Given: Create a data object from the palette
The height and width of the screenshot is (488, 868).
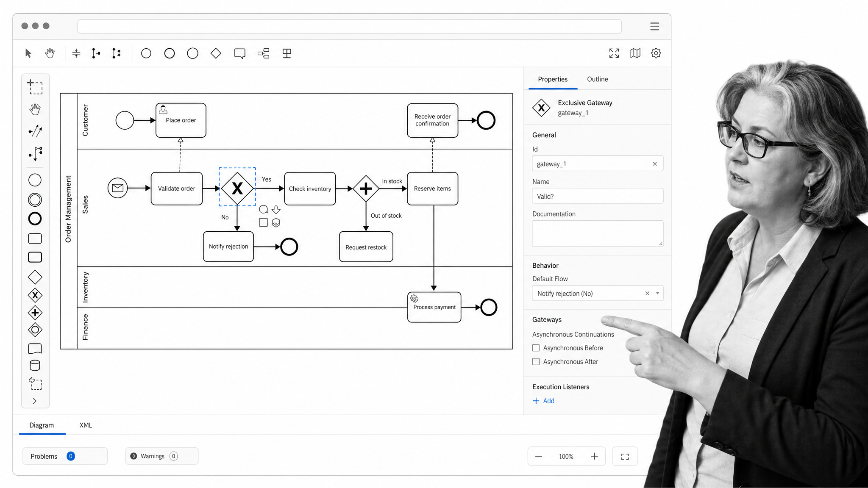Looking at the screenshot, I should pos(35,348).
